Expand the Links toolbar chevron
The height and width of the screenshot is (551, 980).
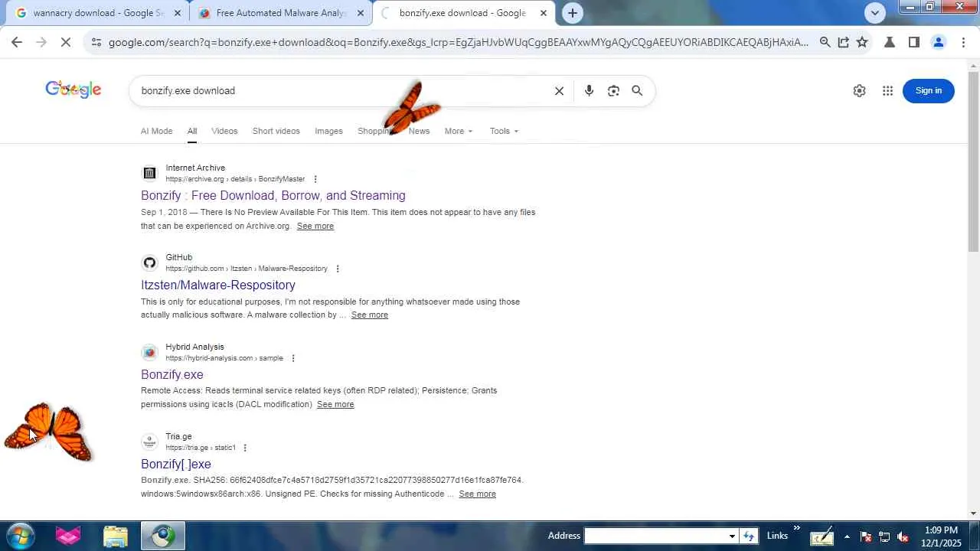(796, 529)
